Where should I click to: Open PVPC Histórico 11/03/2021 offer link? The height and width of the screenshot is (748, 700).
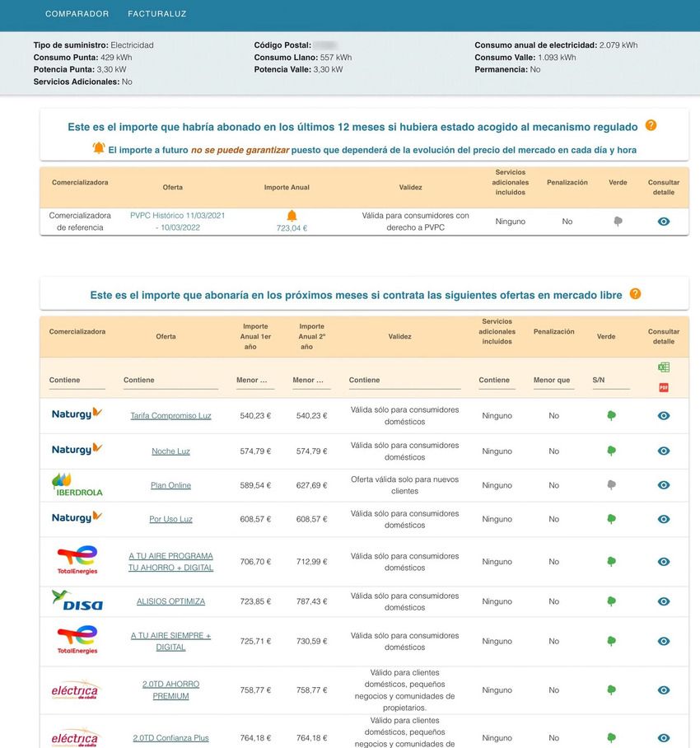177,222
